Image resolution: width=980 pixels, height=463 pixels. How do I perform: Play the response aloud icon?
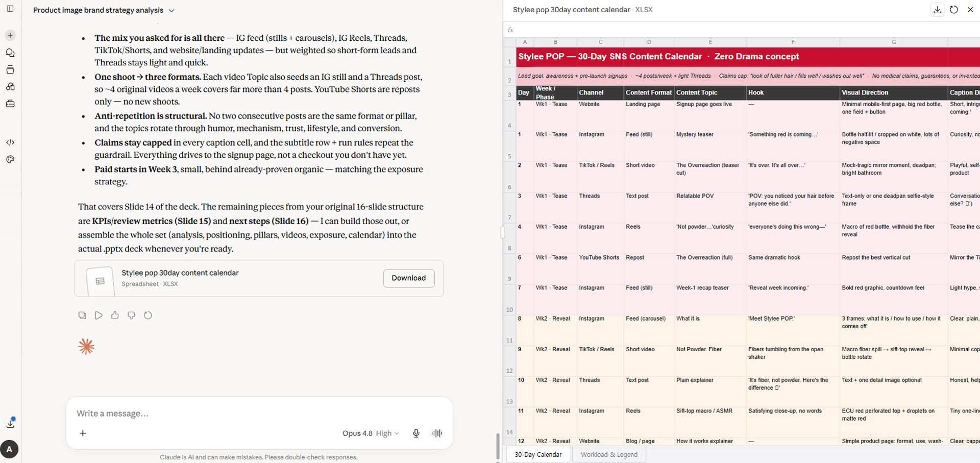tap(99, 315)
